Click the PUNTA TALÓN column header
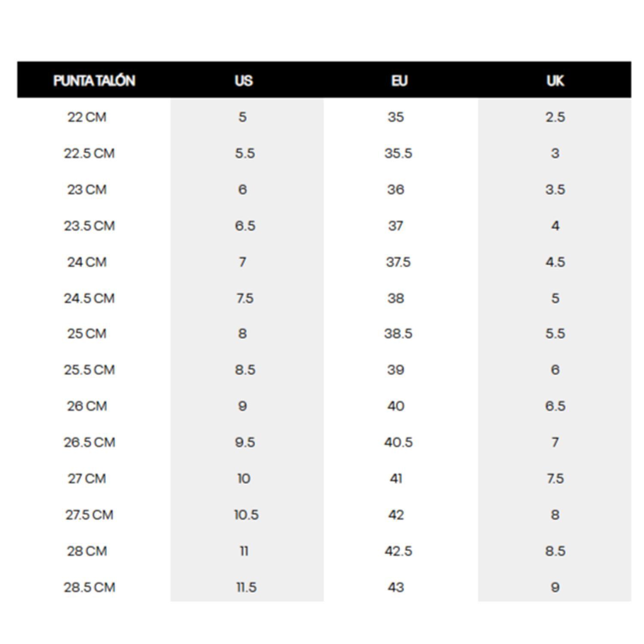The width and height of the screenshot is (644, 644). coord(94,81)
